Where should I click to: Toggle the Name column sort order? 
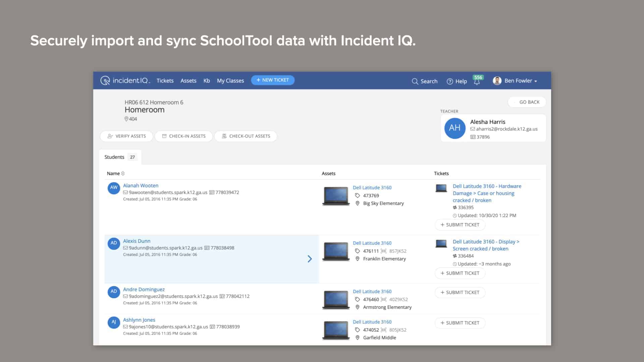coord(122,173)
